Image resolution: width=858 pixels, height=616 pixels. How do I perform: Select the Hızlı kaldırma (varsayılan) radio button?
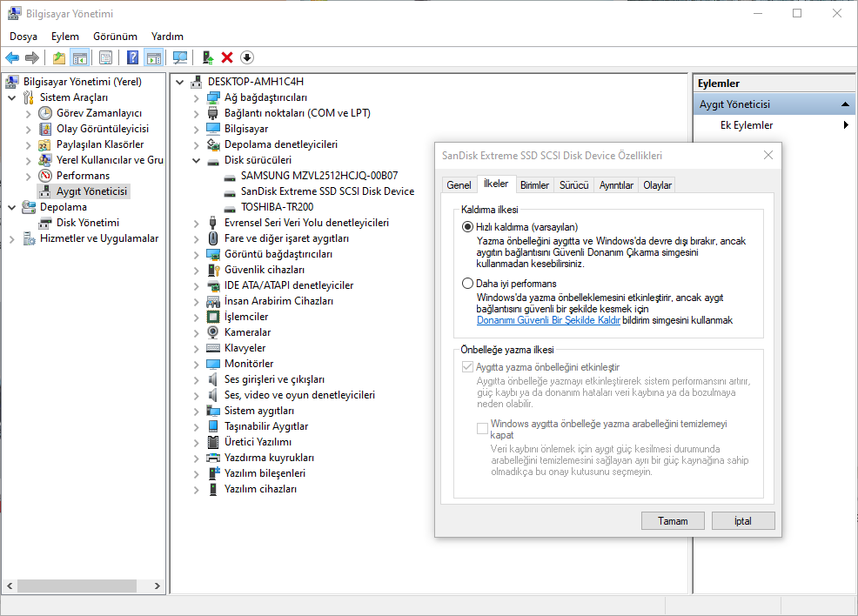(x=468, y=227)
